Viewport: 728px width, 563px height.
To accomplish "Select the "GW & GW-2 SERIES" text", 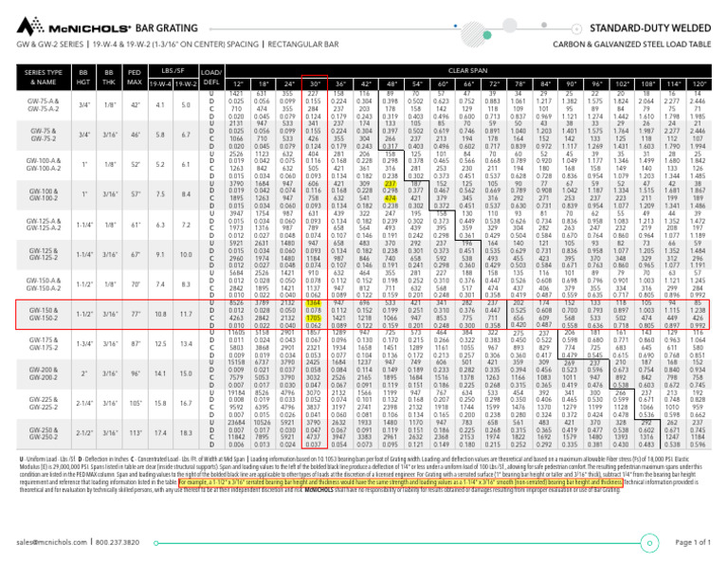I will (x=50, y=45).
